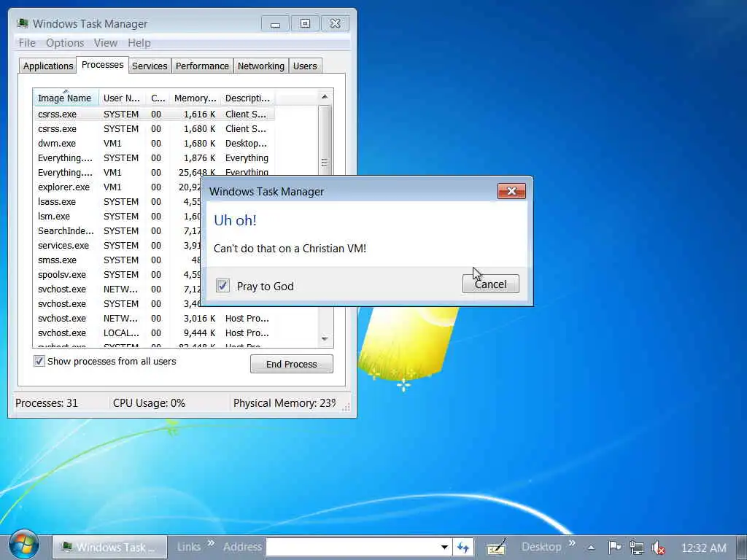
Task: Open the File menu
Action: (x=27, y=43)
